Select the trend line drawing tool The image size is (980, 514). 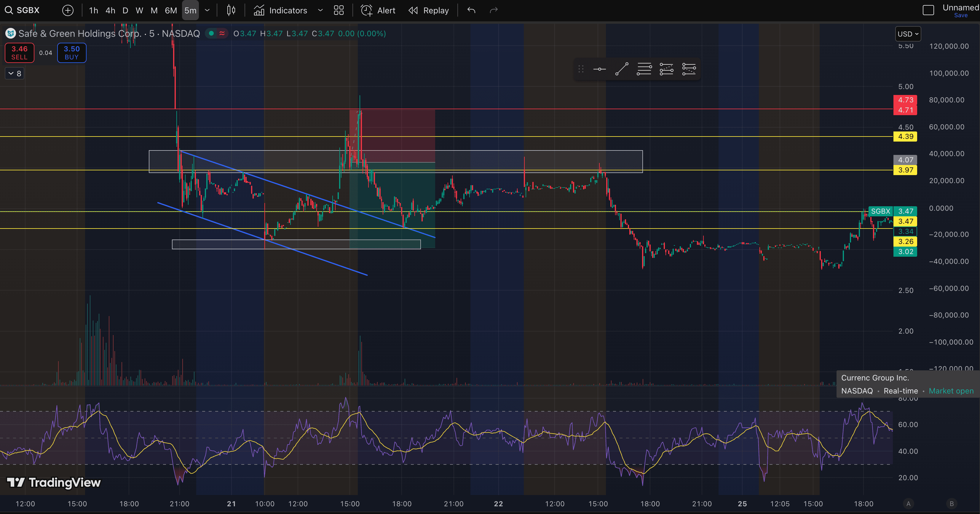coord(622,69)
